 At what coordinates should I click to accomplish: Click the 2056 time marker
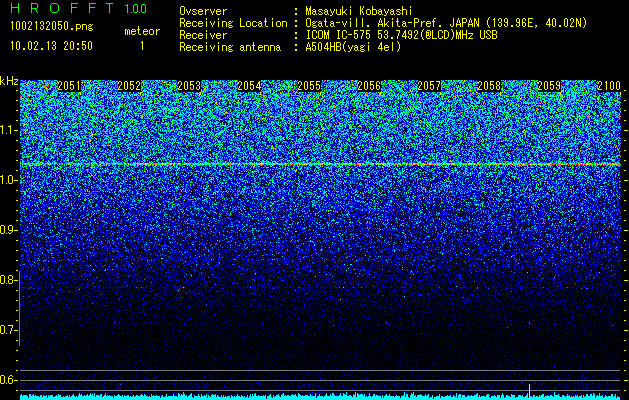pos(369,86)
